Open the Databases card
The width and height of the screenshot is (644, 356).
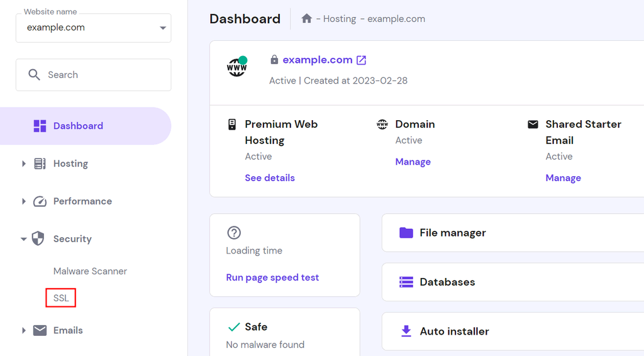(x=513, y=282)
